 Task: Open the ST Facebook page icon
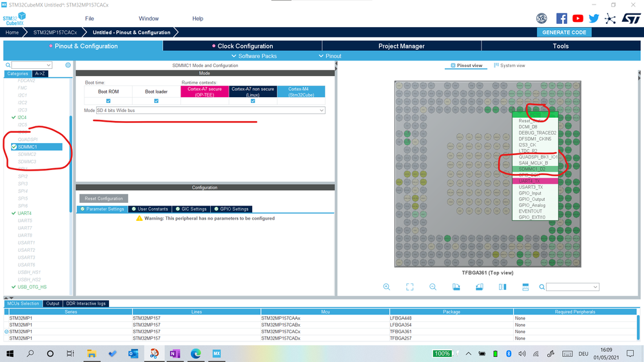click(561, 19)
